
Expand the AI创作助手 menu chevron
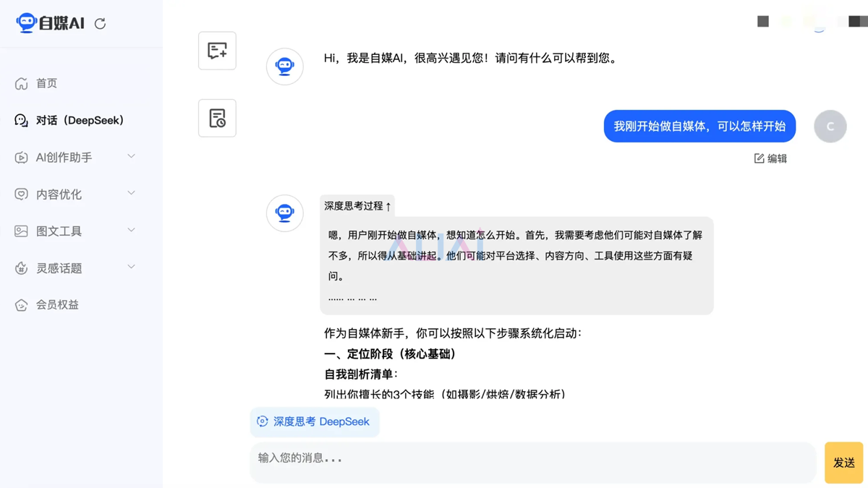pyautogui.click(x=131, y=156)
